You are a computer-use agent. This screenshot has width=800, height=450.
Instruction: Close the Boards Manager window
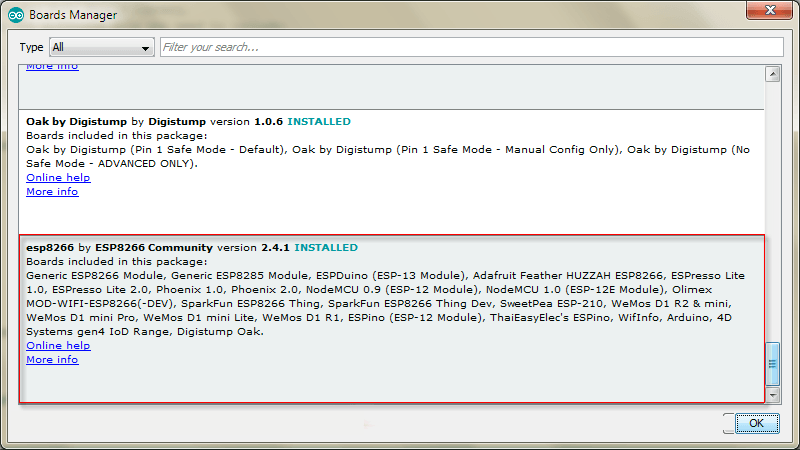[x=770, y=10]
